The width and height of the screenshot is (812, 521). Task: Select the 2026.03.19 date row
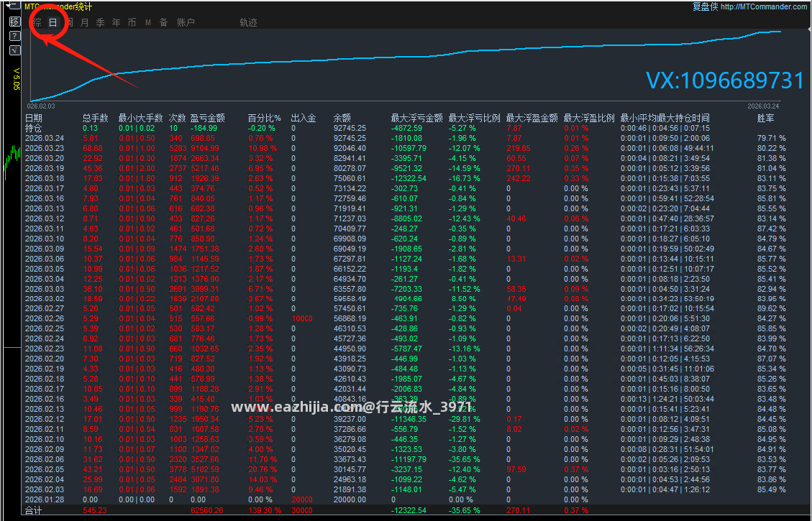pos(406,168)
